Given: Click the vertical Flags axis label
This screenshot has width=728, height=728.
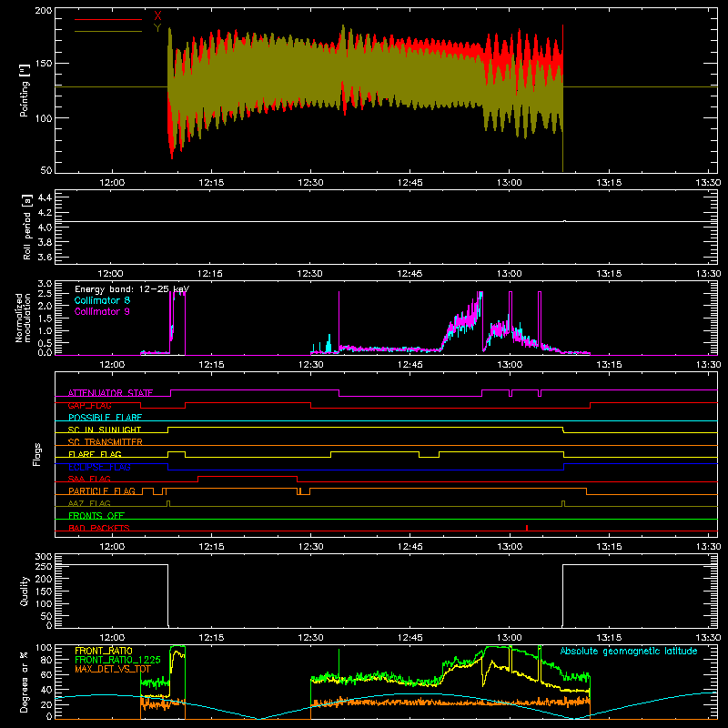Looking at the screenshot, I should click(x=36, y=454).
